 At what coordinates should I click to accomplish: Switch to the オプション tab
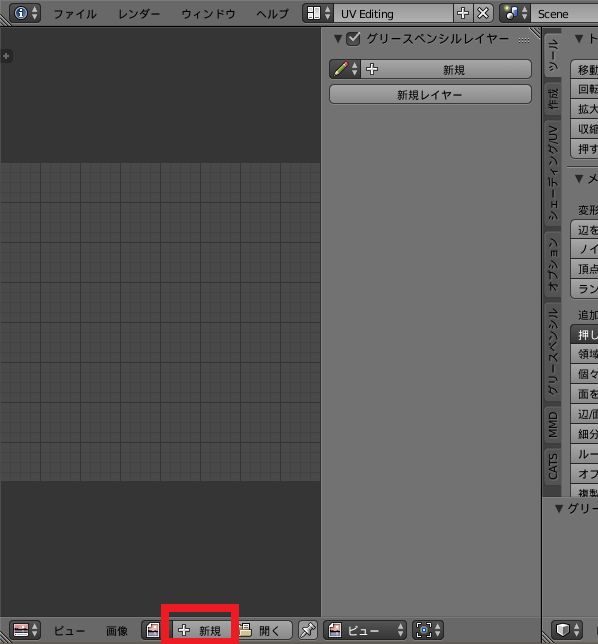[553, 264]
